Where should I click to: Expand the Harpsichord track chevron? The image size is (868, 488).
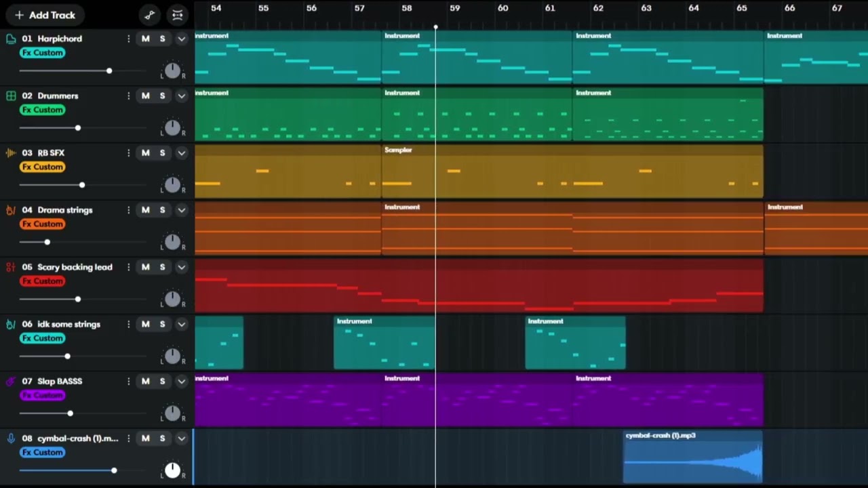tap(181, 39)
